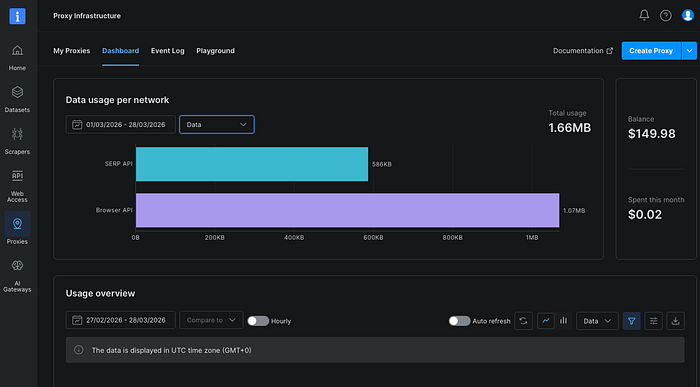700x387 pixels.
Task: Click the Create Proxy button
Action: click(x=651, y=51)
